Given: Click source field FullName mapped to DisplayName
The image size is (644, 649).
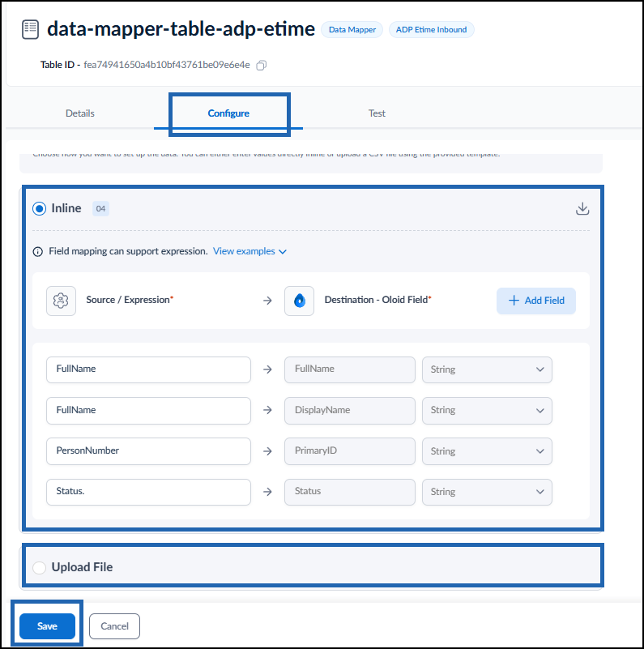Looking at the screenshot, I should [x=148, y=411].
